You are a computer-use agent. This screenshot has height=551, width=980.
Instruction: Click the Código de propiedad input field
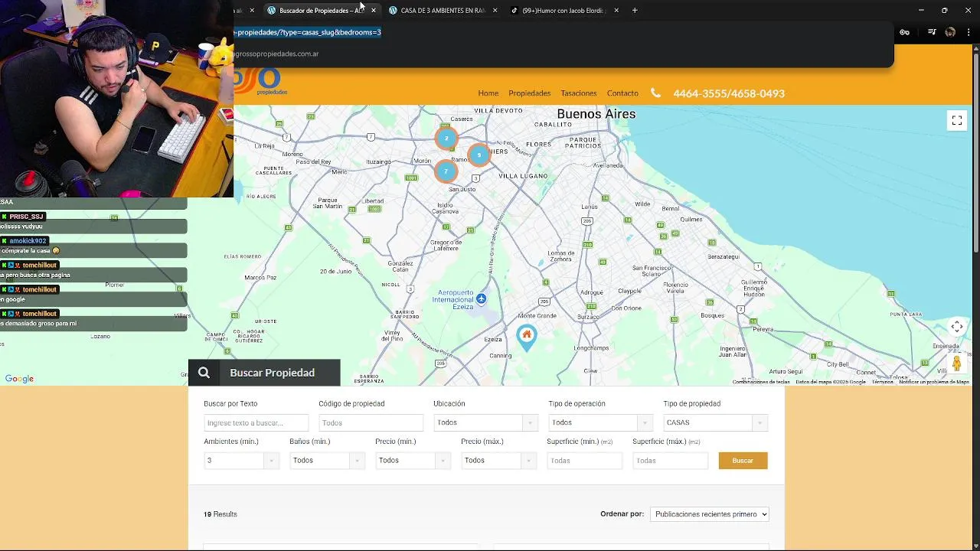(371, 422)
